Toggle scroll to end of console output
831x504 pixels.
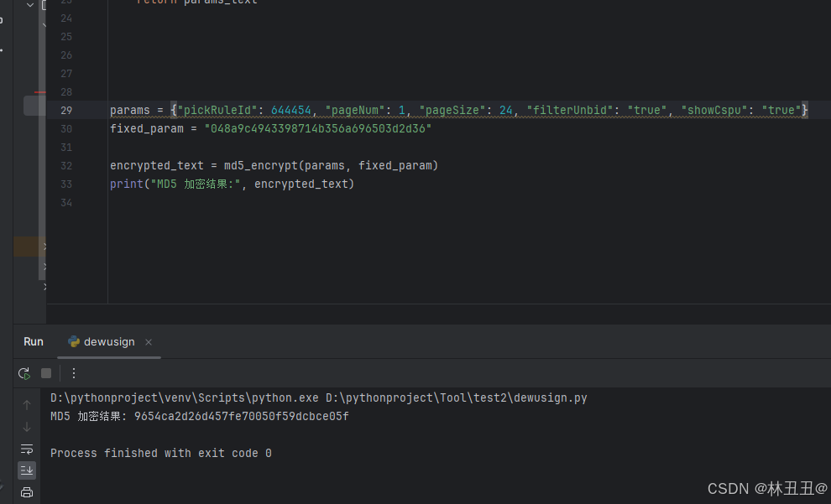[27, 470]
